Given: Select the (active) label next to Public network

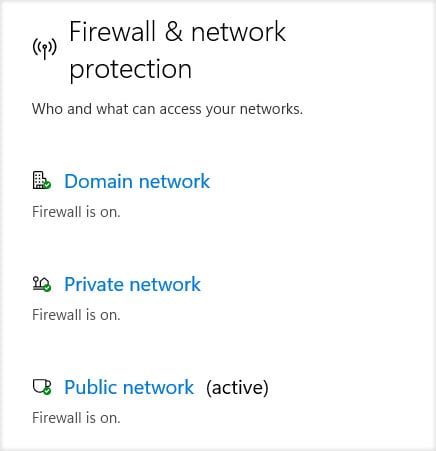Looking at the screenshot, I should [x=237, y=388].
